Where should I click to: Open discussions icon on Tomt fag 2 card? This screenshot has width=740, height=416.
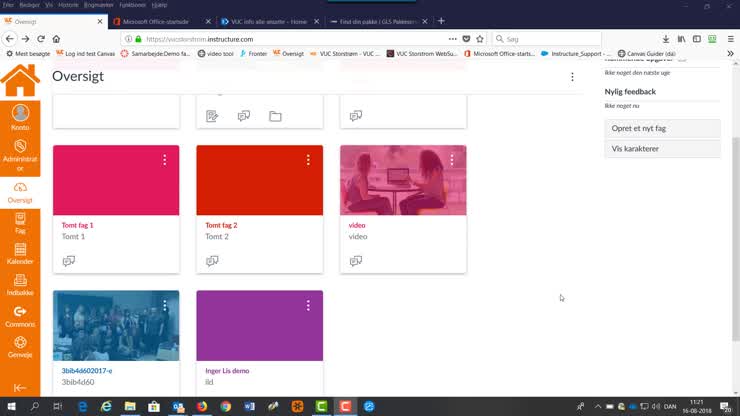212,261
